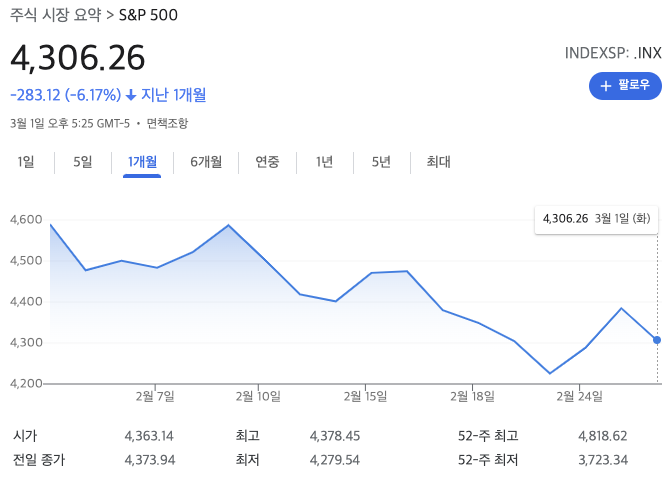
Task: Click the 2월 15일 axis label
Action: point(365,396)
